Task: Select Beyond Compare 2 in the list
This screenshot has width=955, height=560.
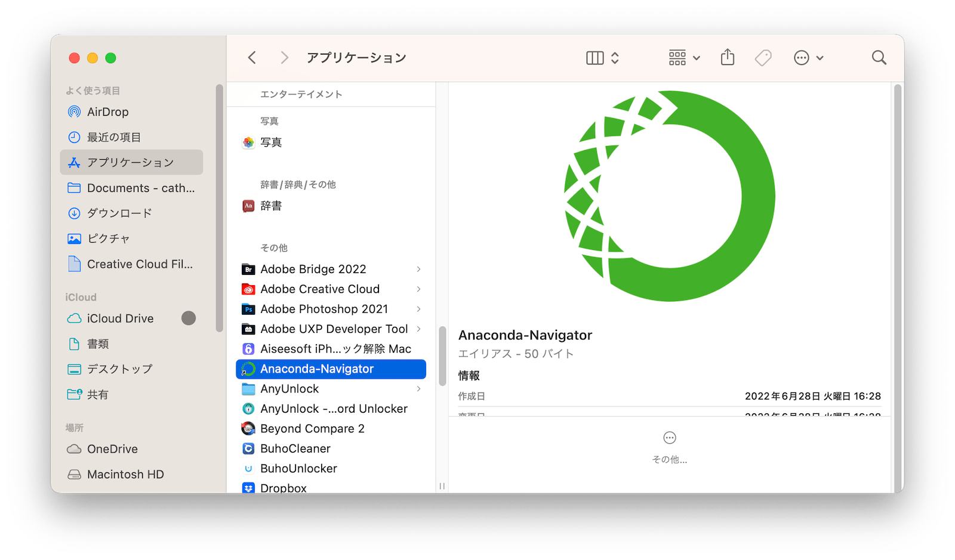Action: [x=312, y=429]
